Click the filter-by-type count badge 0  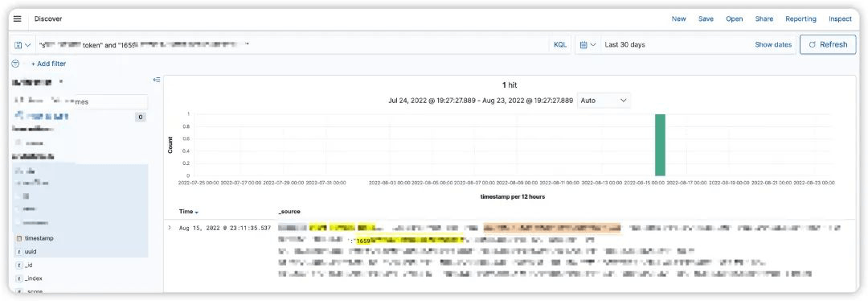(x=141, y=117)
